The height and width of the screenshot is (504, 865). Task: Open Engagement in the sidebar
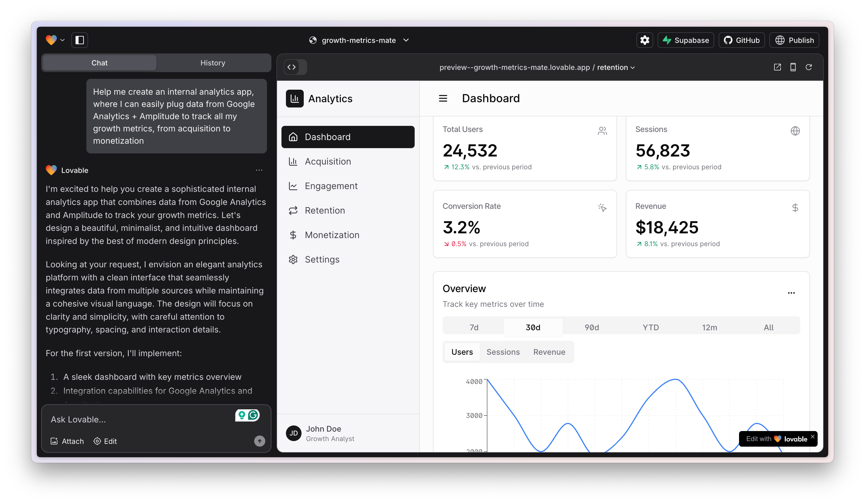pos(348,186)
